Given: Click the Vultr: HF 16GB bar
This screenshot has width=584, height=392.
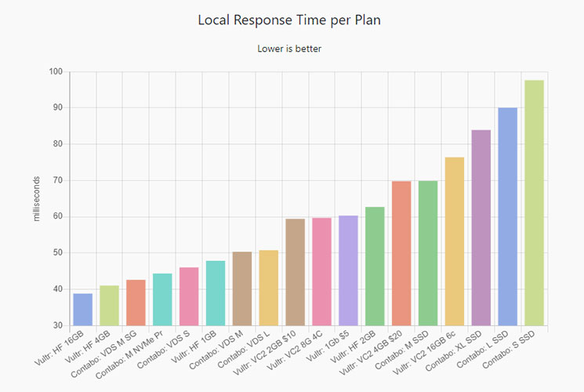Looking at the screenshot, I should pyautogui.click(x=82, y=310).
